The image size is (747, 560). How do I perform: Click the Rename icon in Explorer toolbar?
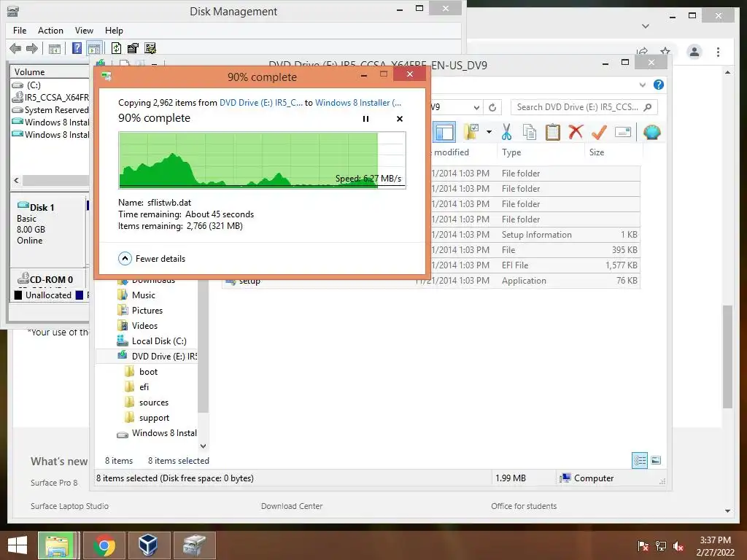(623, 132)
